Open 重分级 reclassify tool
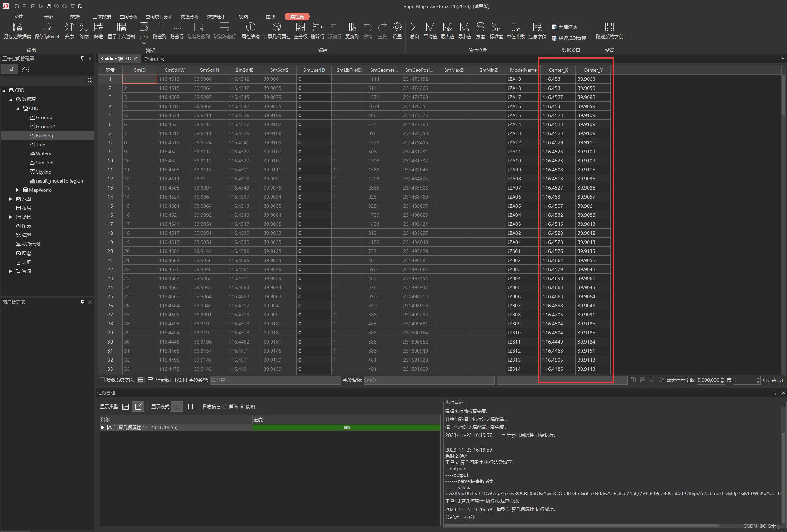 [301, 31]
